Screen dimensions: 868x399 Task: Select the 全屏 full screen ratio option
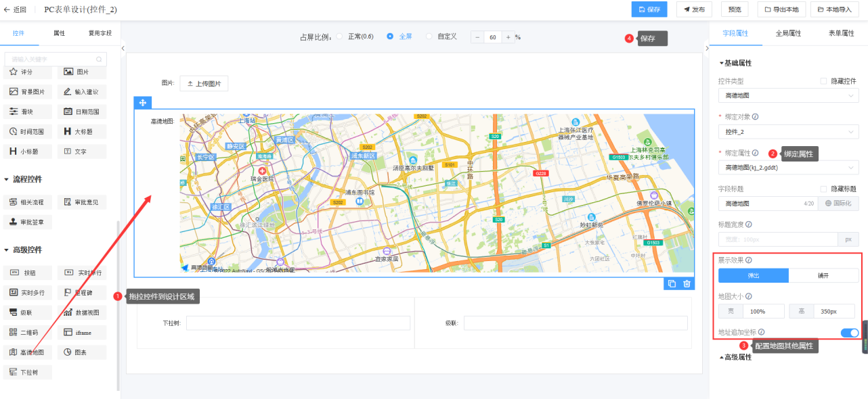[x=390, y=37]
